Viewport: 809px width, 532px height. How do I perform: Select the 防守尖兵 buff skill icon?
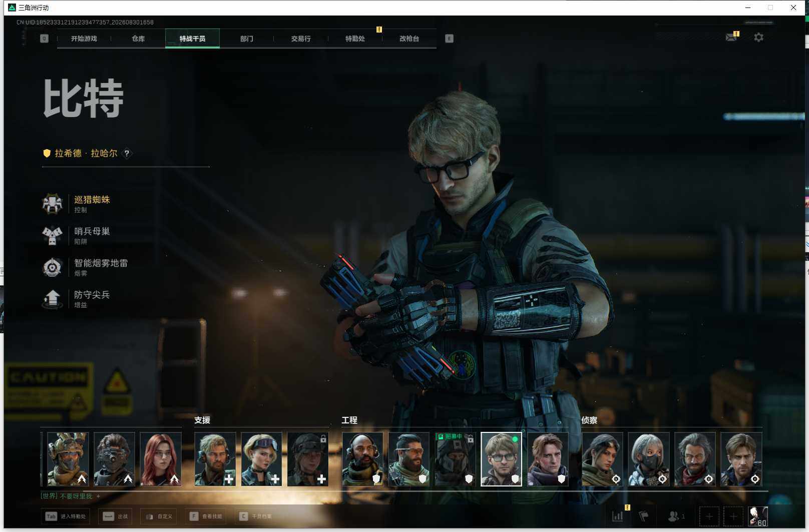point(52,299)
